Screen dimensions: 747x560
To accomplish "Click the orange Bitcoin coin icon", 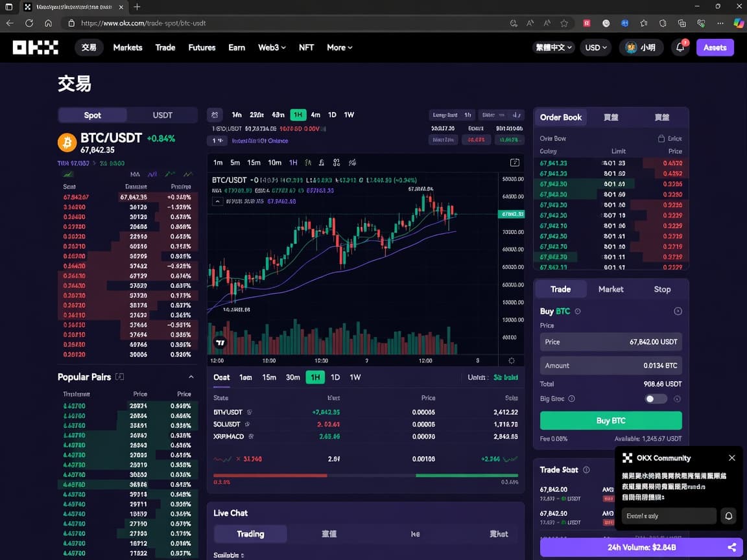I will pyautogui.click(x=67, y=143).
